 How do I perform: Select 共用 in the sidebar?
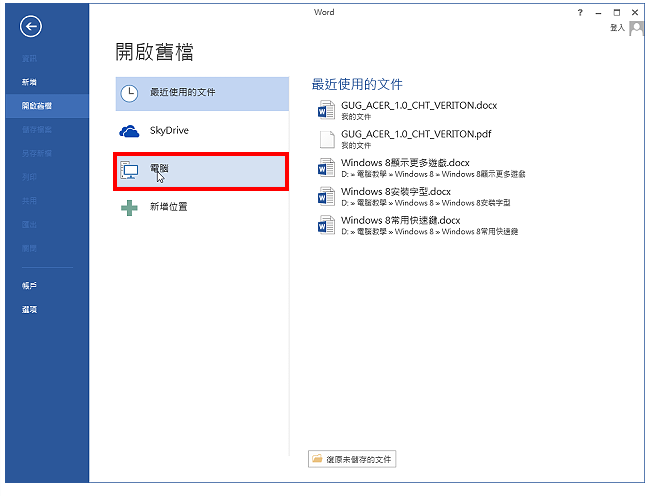(29, 201)
